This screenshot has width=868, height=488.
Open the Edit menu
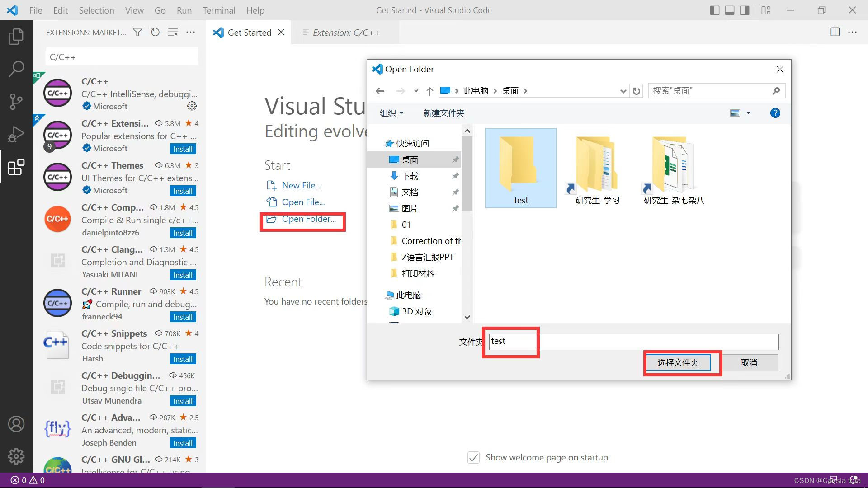click(61, 10)
